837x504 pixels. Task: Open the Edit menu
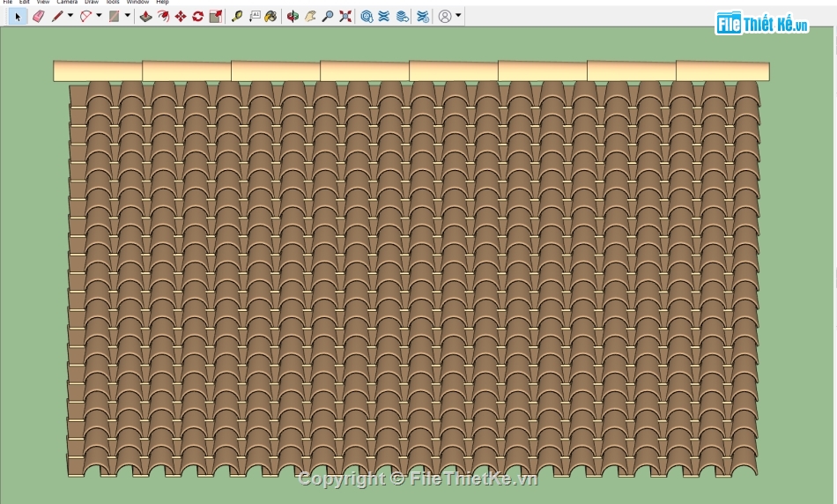25,2
